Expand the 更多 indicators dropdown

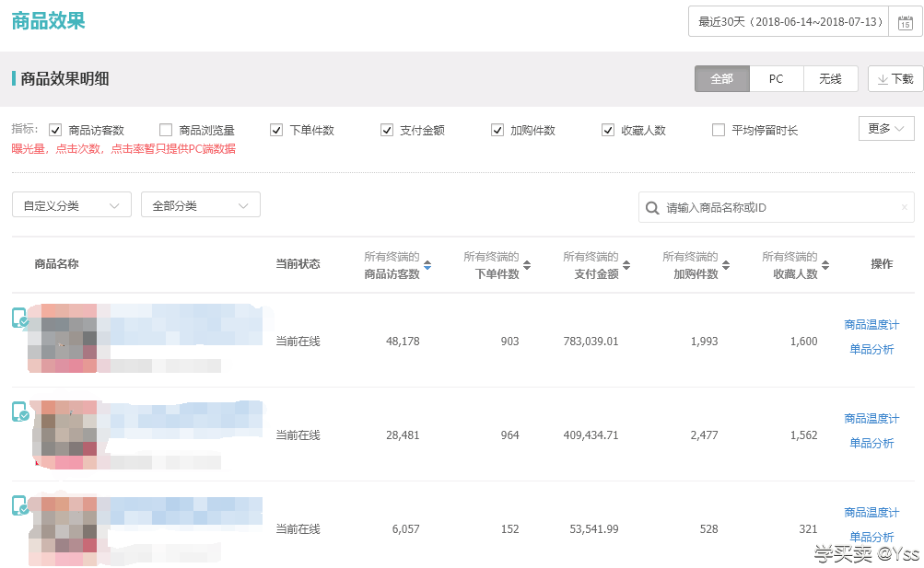886,128
